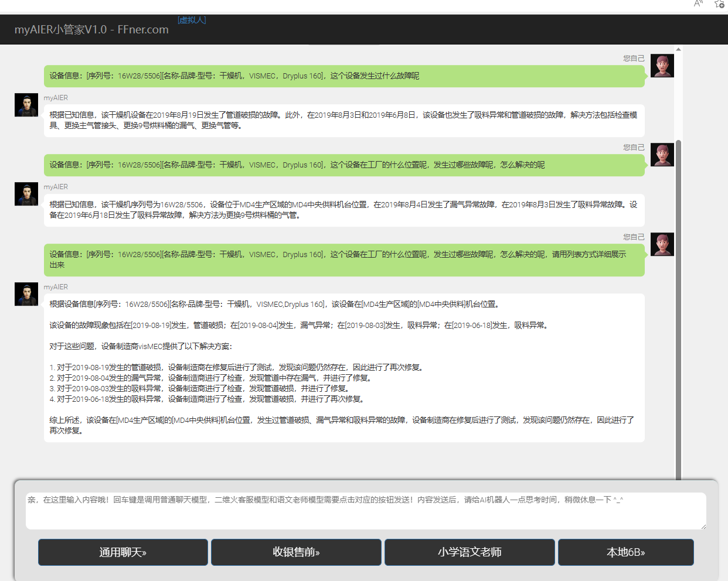The height and width of the screenshot is (581, 728).
Task: Click the user avatar beside the list-format question
Action: click(662, 244)
